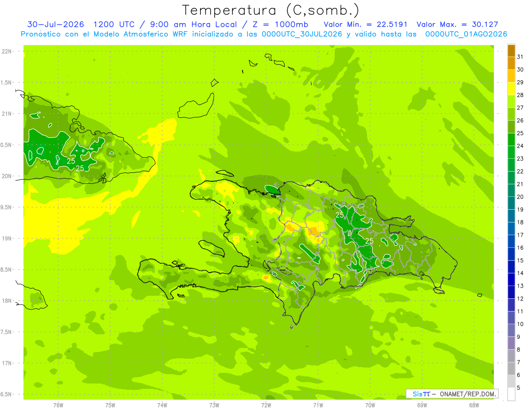Image resolution: width=532 pixels, height=411 pixels.
Task: Click the '74W' longitude label
Action: pyautogui.click(x=162, y=405)
